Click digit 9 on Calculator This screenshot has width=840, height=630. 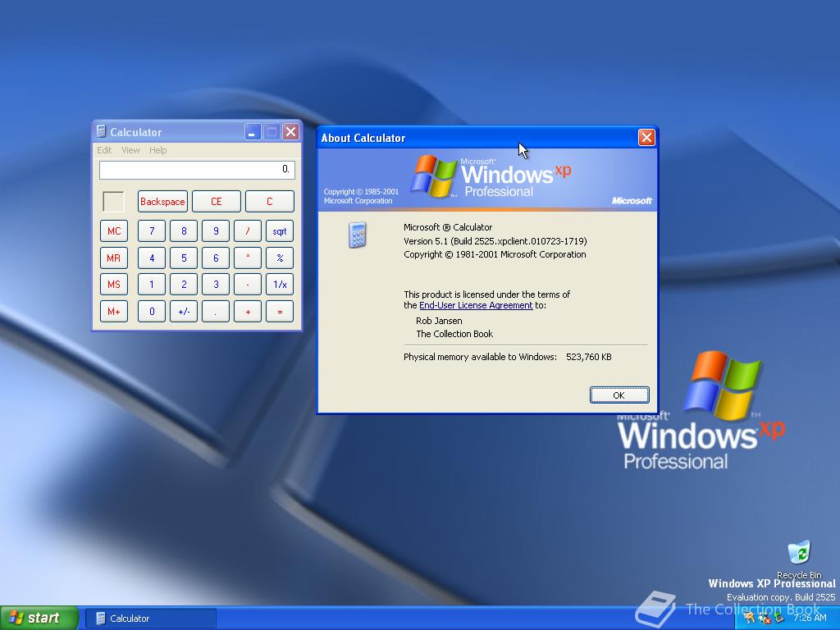coord(216,231)
